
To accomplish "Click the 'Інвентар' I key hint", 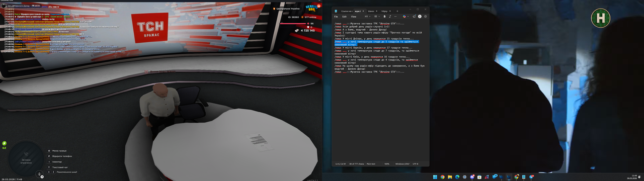I will (x=55, y=161).
